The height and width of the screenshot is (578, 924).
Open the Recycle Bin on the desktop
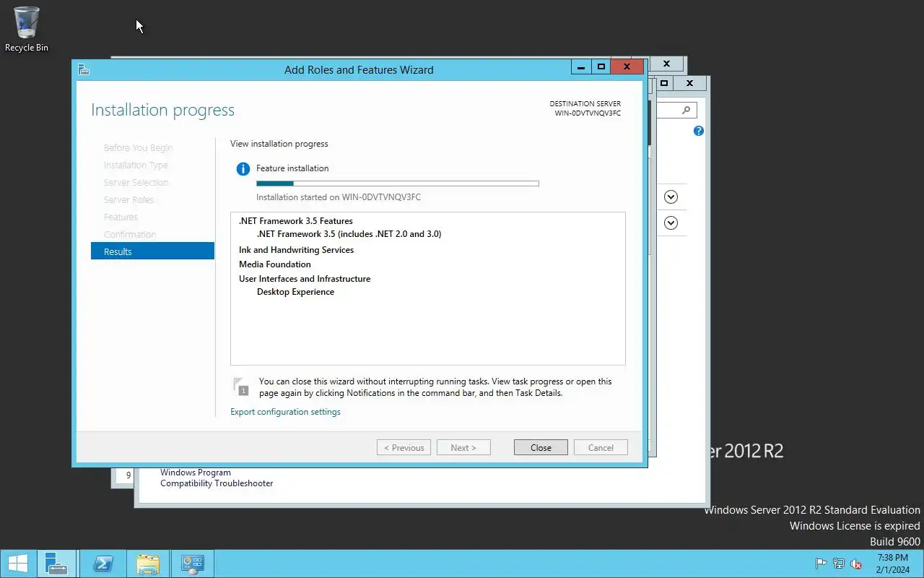point(27,30)
